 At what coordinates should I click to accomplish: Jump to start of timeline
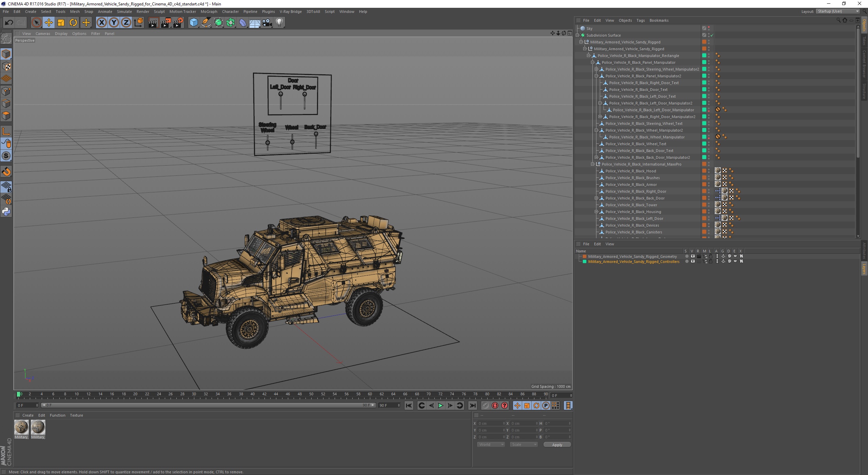tap(409, 405)
